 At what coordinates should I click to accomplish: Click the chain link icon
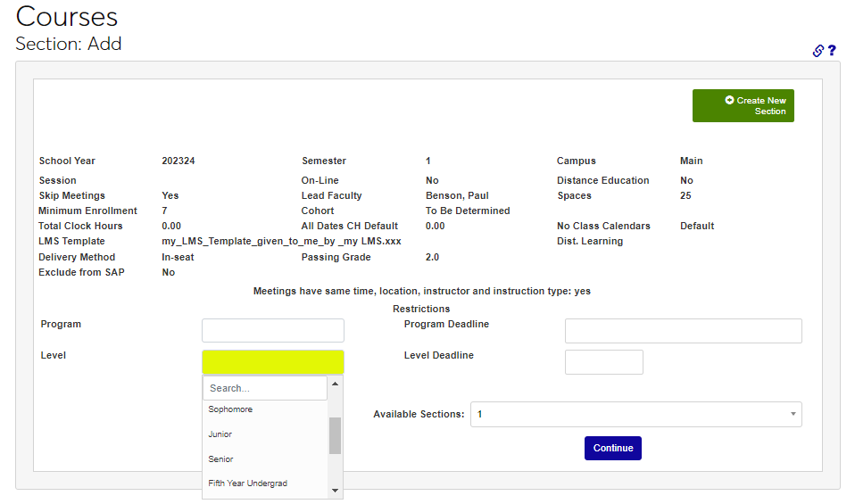pos(818,51)
